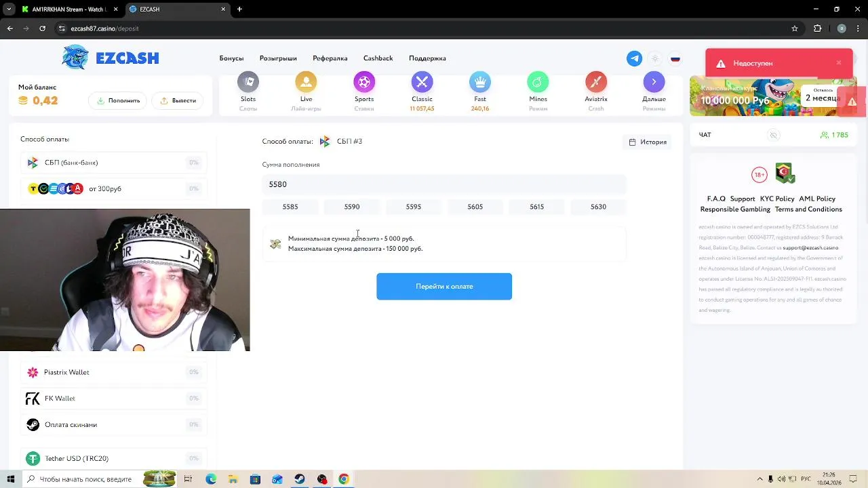The height and width of the screenshot is (488, 868).
Task: Open Windows Start menu
Action: [10, 479]
